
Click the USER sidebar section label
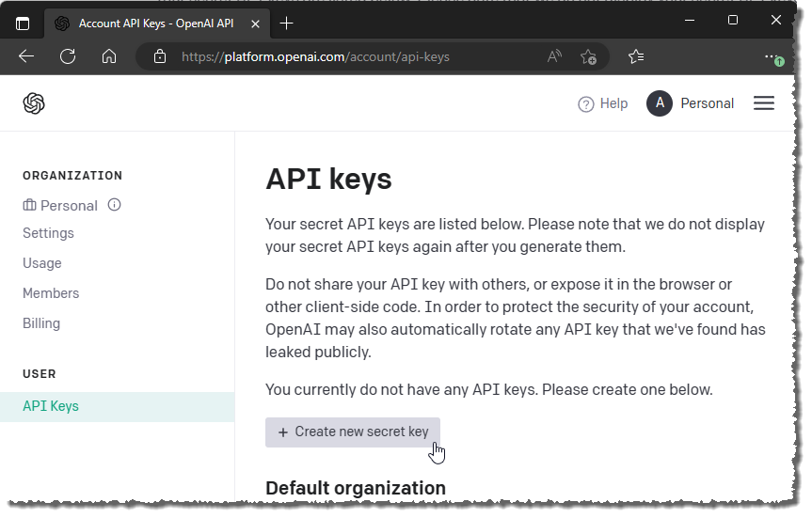40,373
